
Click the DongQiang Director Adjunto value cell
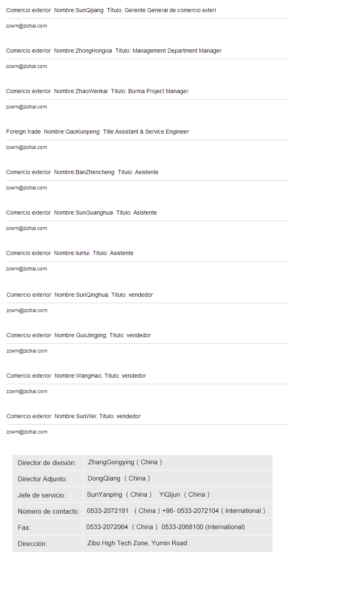pyautogui.click(x=178, y=478)
